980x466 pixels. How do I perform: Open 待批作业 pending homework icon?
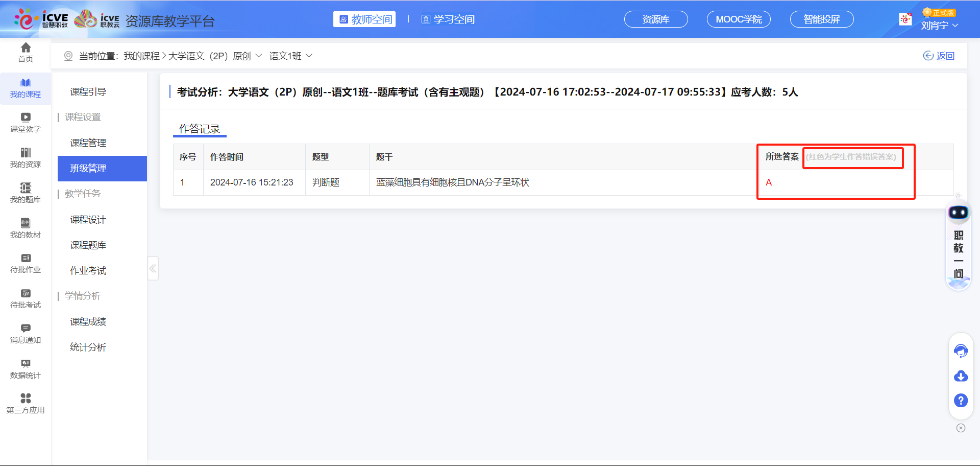click(26, 263)
